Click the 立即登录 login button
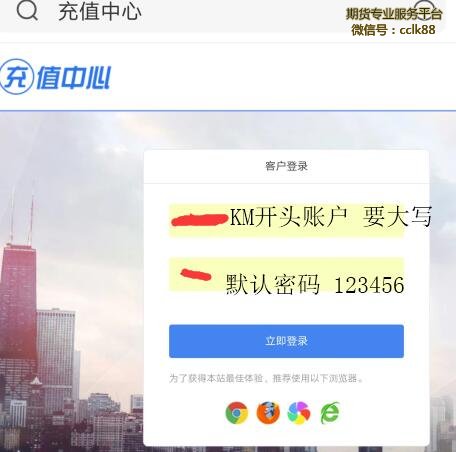The image size is (456, 452). pyautogui.click(x=286, y=341)
